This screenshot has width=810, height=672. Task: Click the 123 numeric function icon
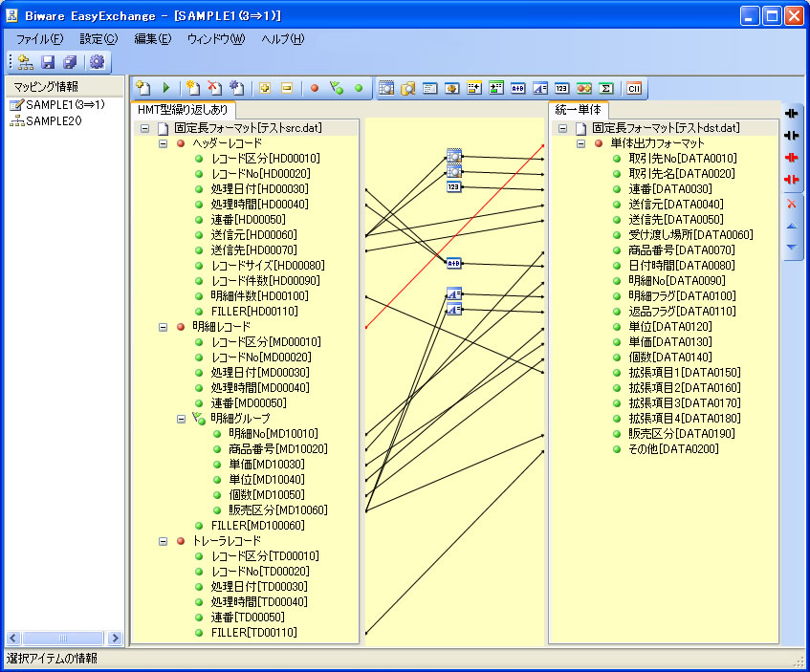click(561, 88)
